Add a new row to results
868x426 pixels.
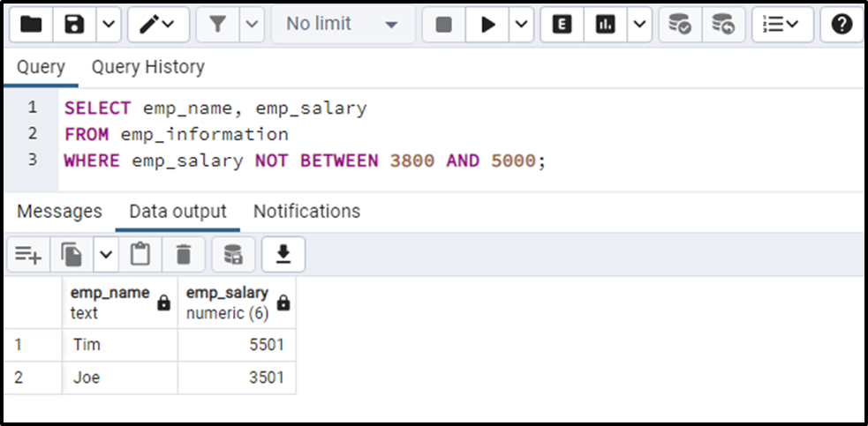tap(27, 255)
